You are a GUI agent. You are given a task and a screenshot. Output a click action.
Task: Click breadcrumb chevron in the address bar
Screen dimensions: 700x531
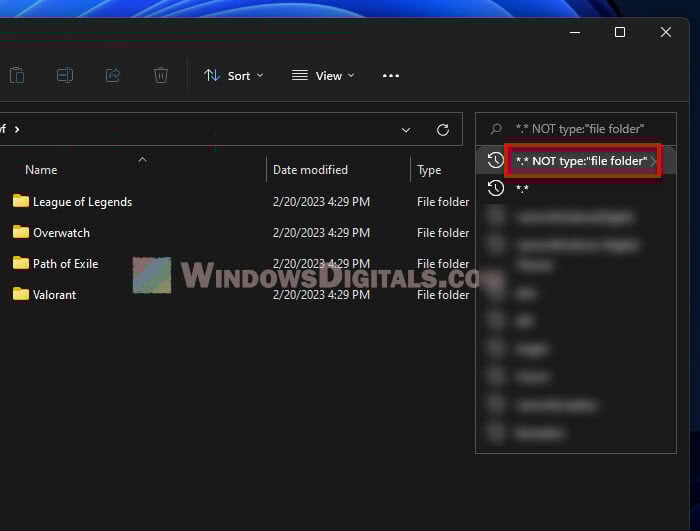(17, 130)
